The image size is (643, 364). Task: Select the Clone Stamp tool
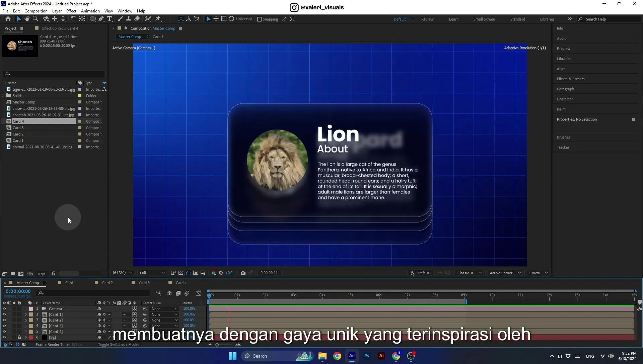(128, 19)
